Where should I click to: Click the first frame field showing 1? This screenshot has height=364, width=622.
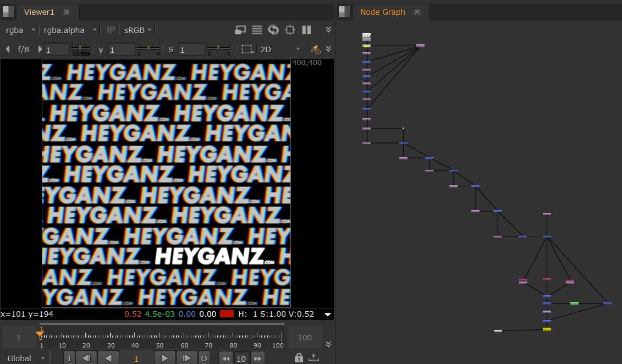(x=19, y=338)
